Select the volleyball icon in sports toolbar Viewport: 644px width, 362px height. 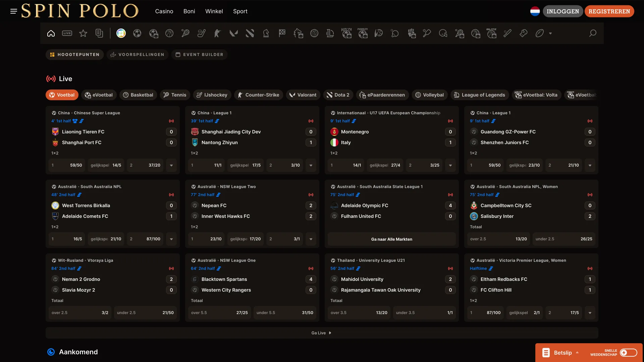click(x=314, y=33)
